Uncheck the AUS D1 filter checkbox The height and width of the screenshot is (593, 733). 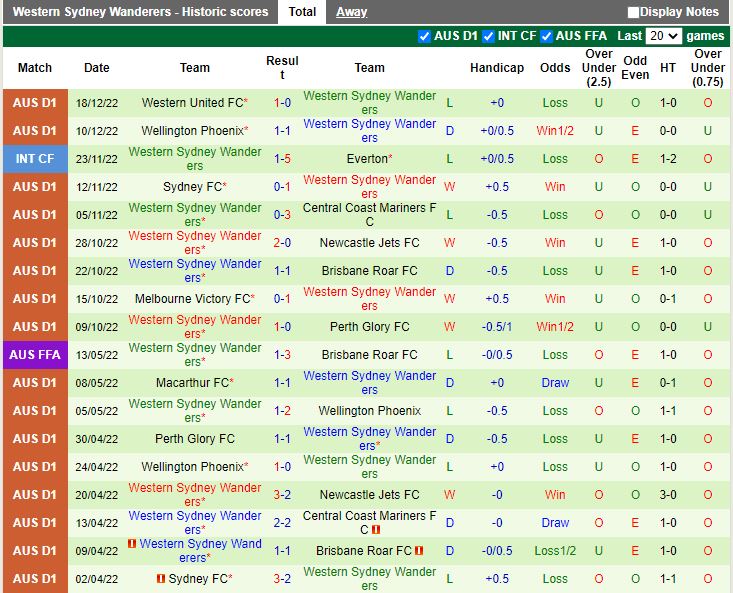(424, 36)
